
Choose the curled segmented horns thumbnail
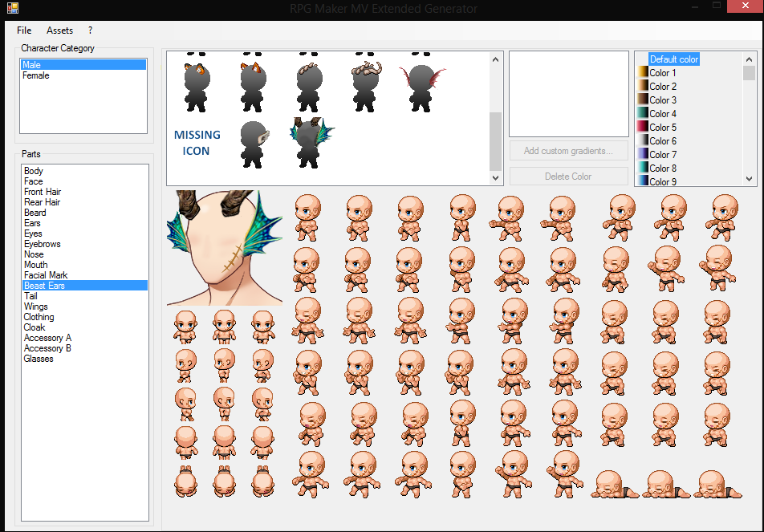(x=365, y=87)
